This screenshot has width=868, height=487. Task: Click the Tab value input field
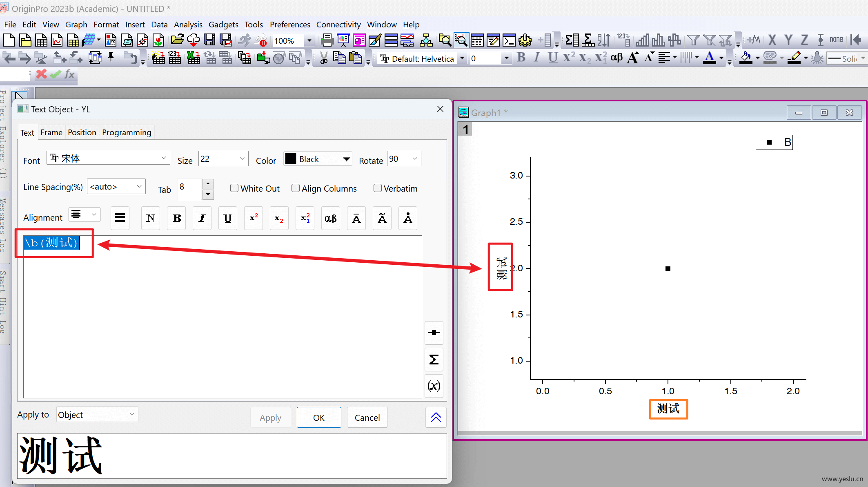(x=190, y=189)
